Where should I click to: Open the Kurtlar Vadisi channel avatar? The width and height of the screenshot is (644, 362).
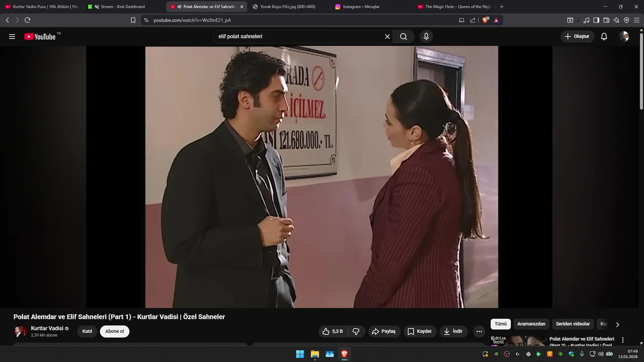[x=20, y=331]
